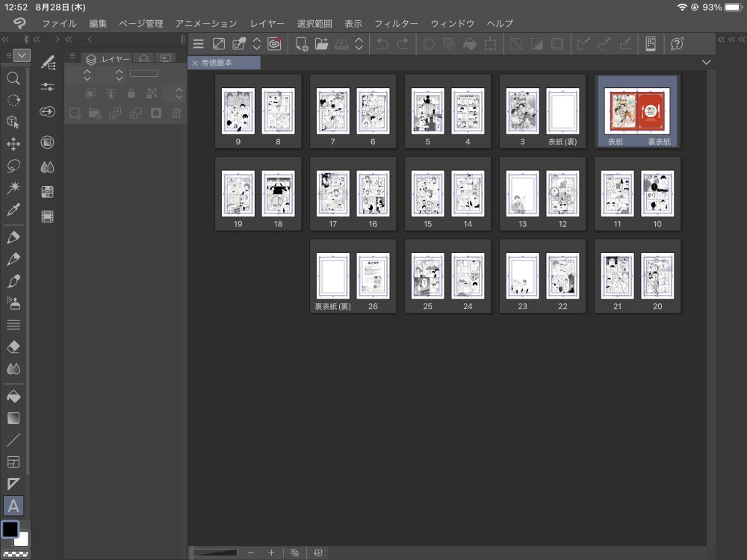Viewport: 747px width, 560px height.
Task: Toggle Set as Reference Layer lighthouse icon
Action: coord(111,93)
